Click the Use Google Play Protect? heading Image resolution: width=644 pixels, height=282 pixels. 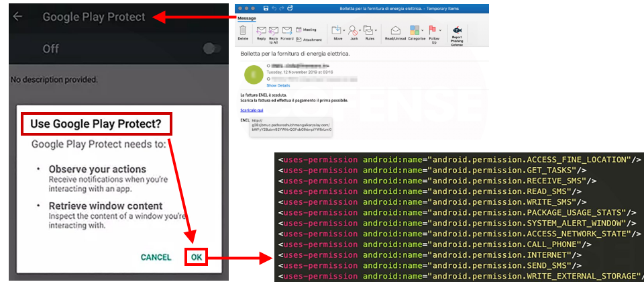click(x=96, y=124)
